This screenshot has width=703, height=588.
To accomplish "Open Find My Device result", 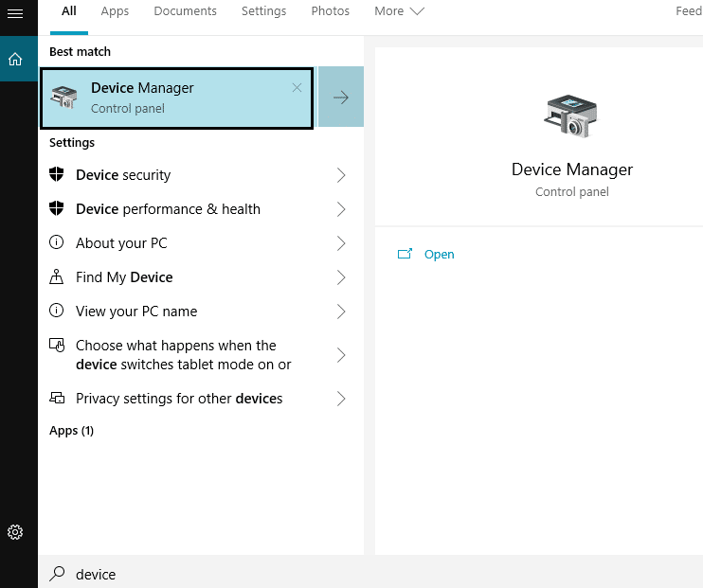I will tap(201, 277).
